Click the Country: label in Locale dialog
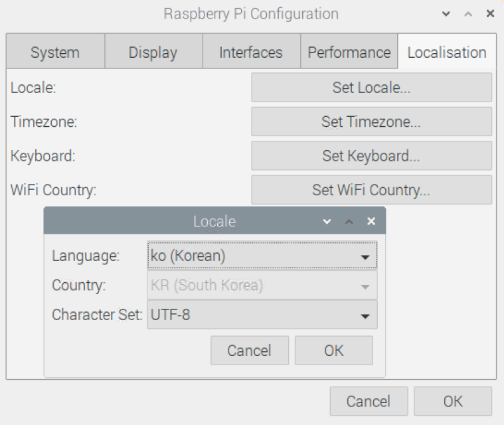Image resolution: width=504 pixels, height=425 pixels. click(x=79, y=286)
